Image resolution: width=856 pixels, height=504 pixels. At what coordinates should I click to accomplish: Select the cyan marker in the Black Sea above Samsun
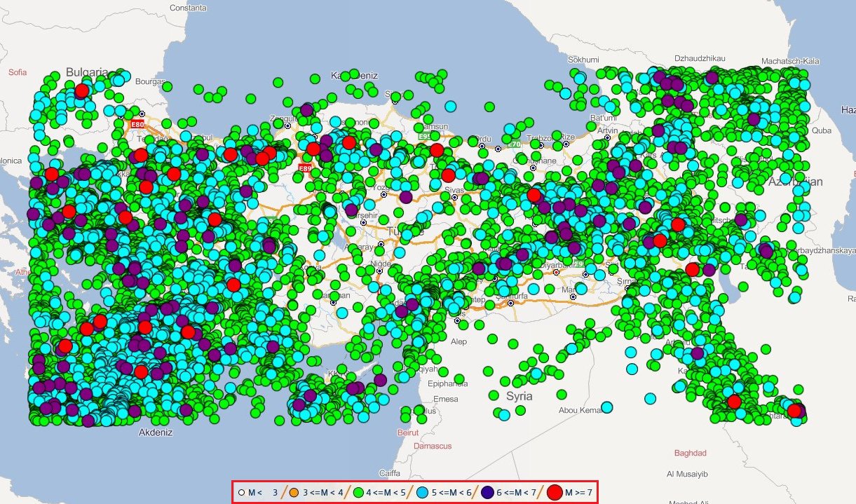(451, 107)
